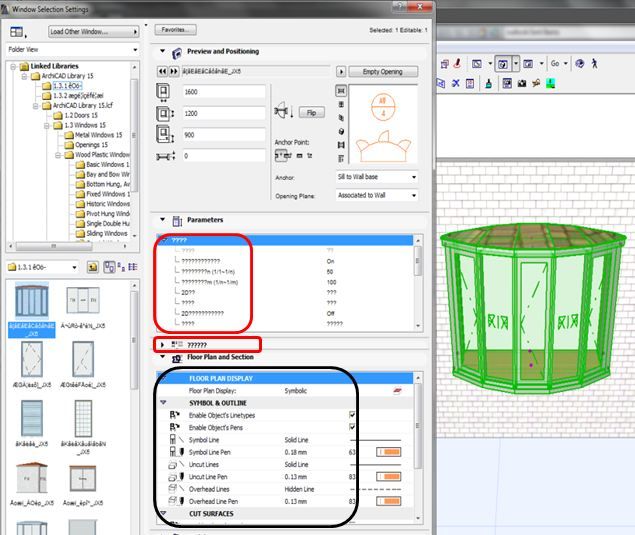Click the sill height dimension icon
Viewport: 635px width, 535px height.
pyautogui.click(x=165, y=134)
